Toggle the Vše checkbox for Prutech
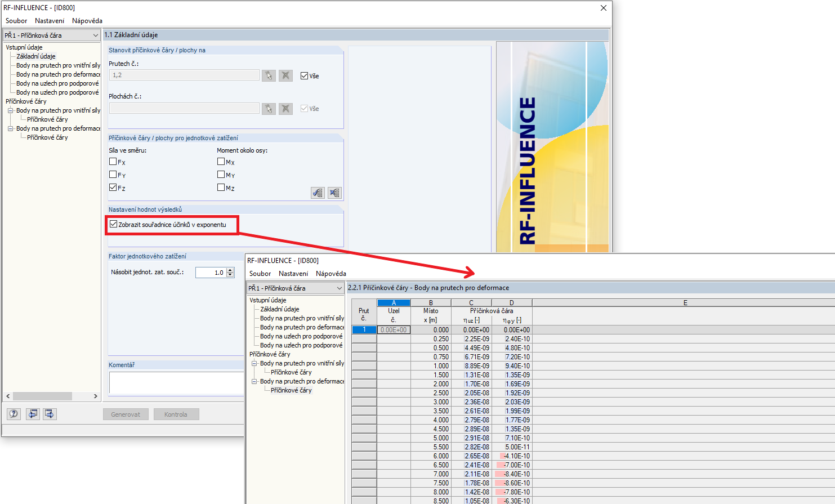The image size is (835, 504). [305, 76]
